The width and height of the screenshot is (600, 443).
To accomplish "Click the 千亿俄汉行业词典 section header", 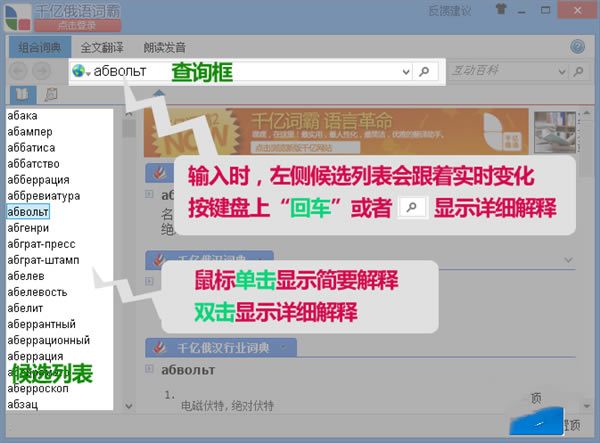I will point(221,347).
